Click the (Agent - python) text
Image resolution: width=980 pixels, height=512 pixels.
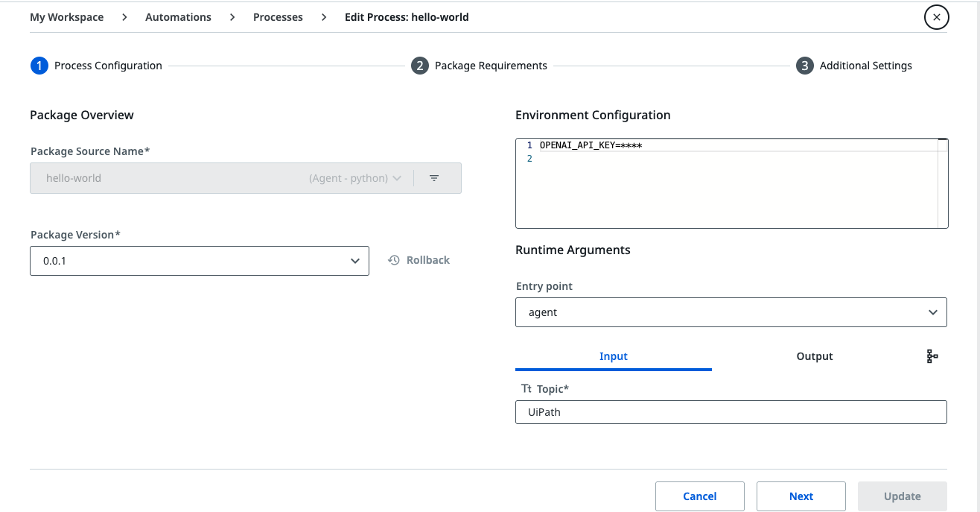(x=349, y=178)
